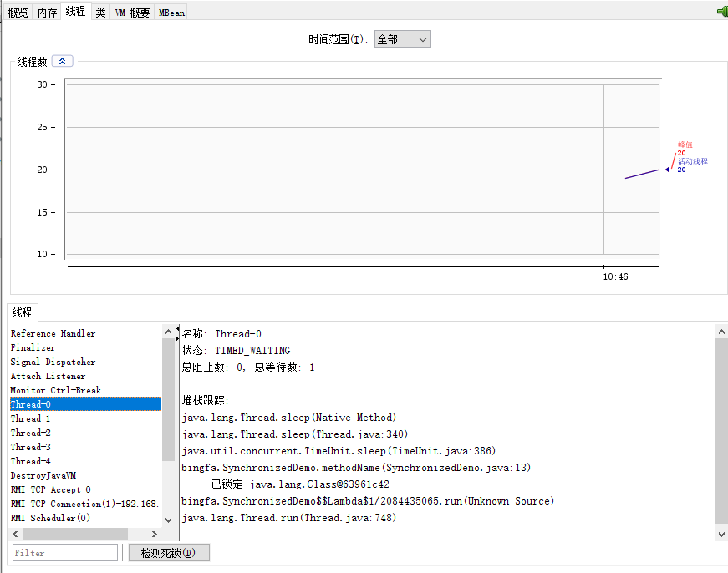Select the bottom 线程 panel tab
728x573 pixels.
tap(22, 312)
